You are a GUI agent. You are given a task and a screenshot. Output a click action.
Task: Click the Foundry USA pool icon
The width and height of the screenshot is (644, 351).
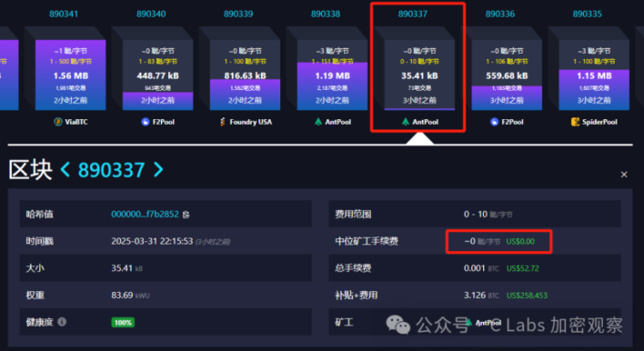point(223,122)
